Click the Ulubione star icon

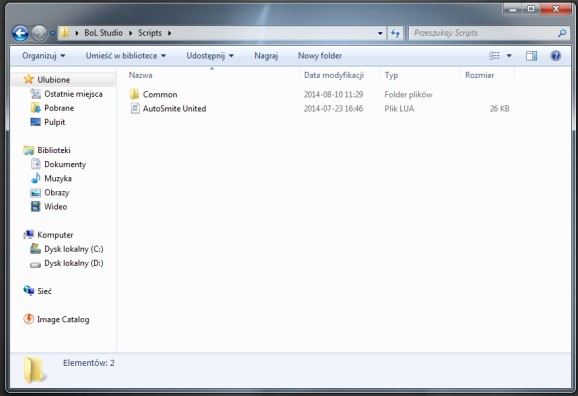pyautogui.click(x=28, y=79)
